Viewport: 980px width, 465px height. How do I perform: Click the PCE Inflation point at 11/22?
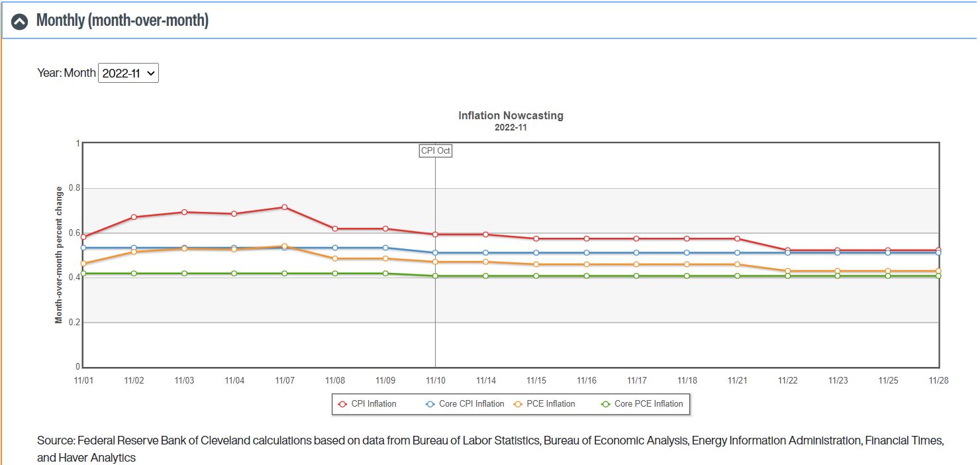(787, 271)
